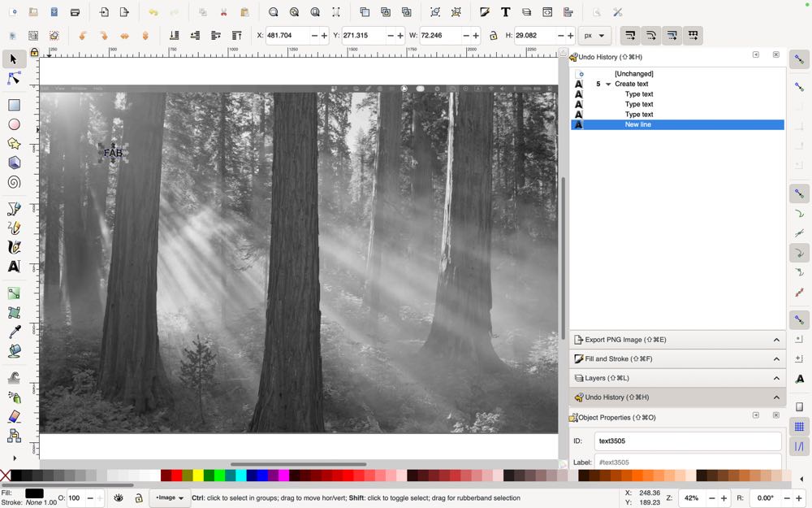812x508 pixels.
Task: Toggle move patterns with object
Action: [x=693, y=35]
